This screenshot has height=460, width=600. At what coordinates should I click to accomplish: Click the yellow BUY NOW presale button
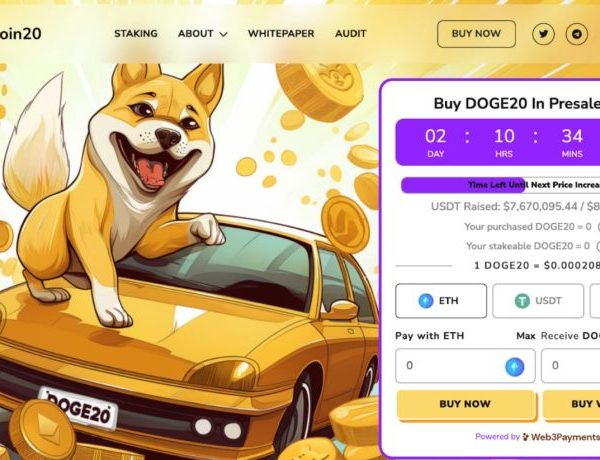tap(465, 405)
